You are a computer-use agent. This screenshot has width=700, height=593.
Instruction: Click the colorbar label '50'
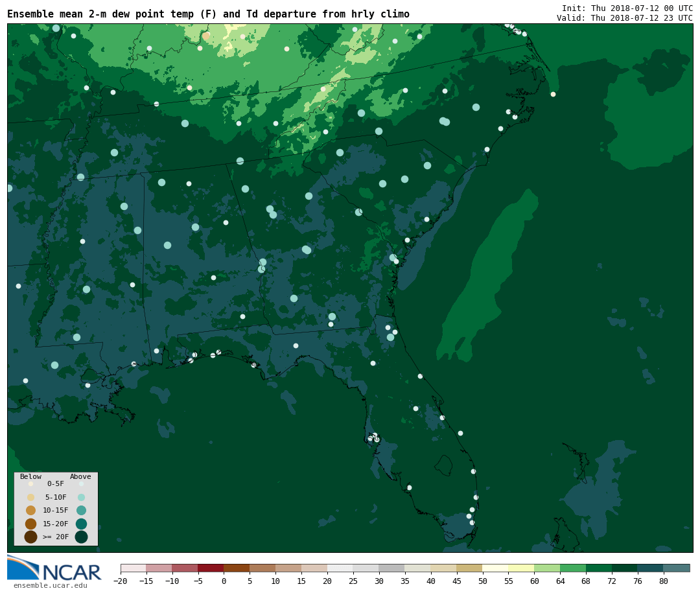point(482,581)
